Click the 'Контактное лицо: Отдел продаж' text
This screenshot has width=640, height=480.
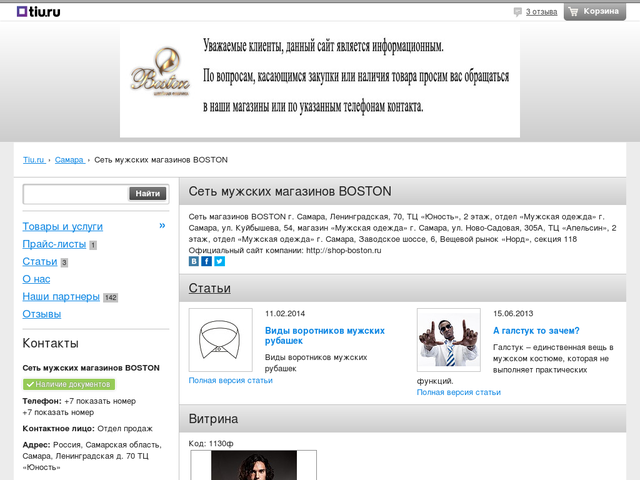[x=87, y=429]
